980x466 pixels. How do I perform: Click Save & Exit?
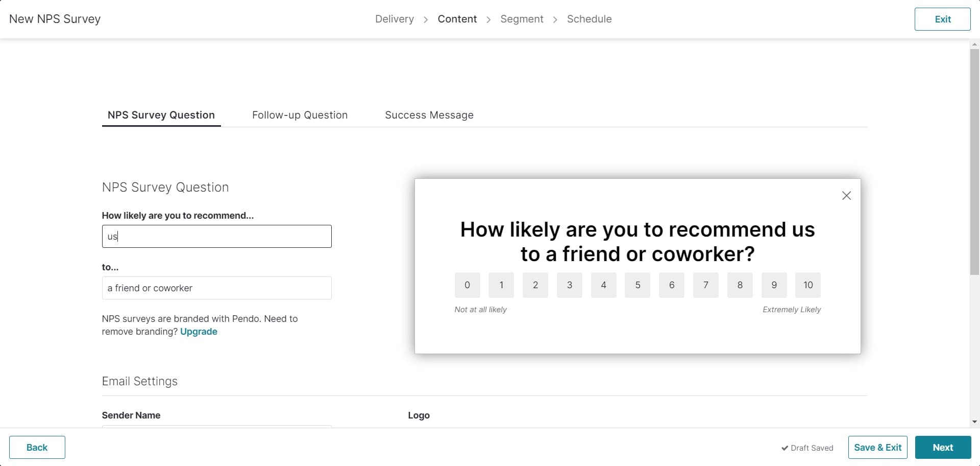pos(877,447)
